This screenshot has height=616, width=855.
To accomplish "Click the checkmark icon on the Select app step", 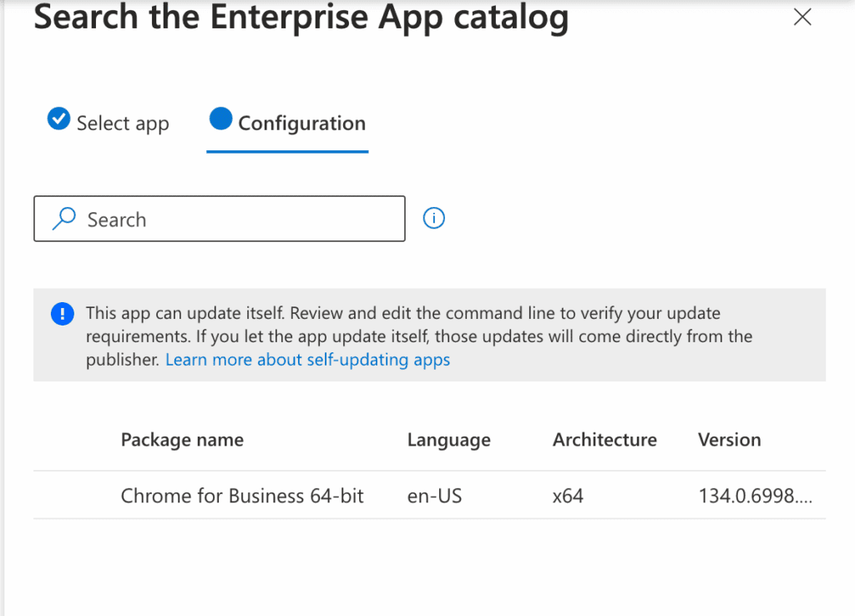I will click(x=58, y=119).
